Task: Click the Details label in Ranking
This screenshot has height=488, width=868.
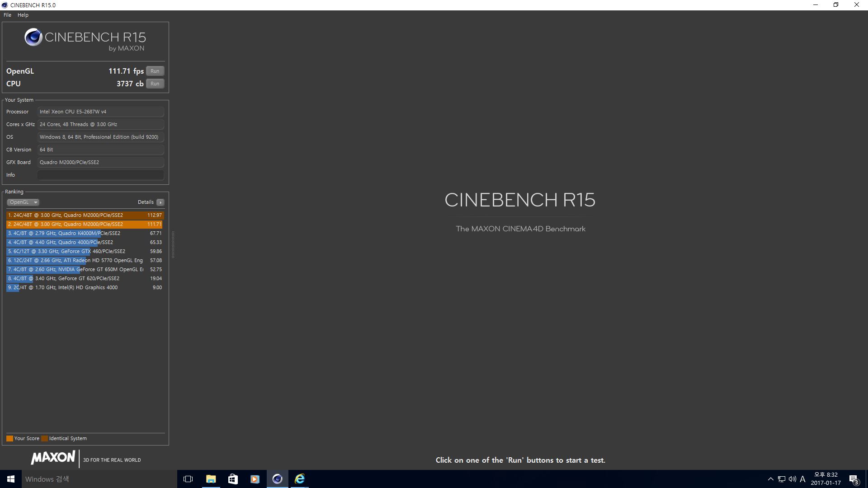Action: pos(146,202)
